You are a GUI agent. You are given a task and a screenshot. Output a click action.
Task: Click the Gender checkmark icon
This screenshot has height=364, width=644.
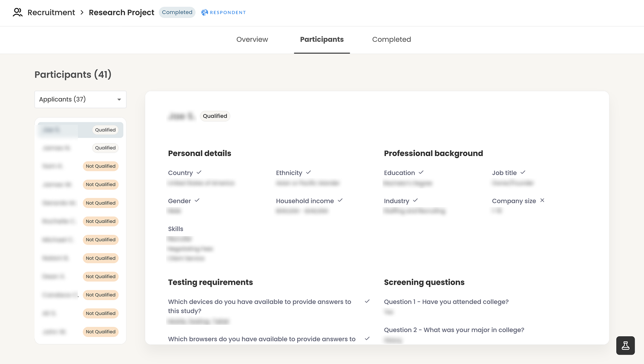[x=197, y=200]
